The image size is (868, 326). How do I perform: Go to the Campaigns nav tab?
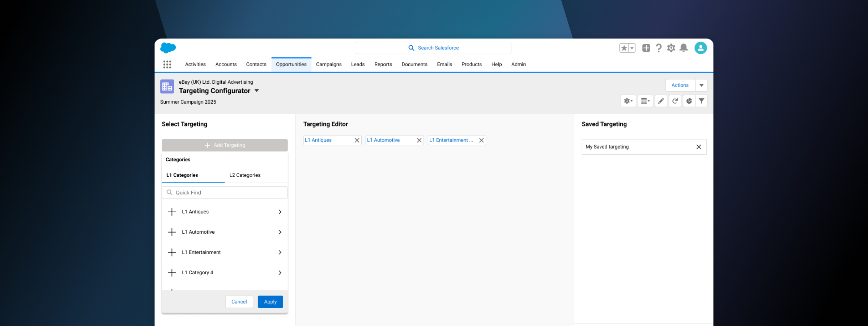329,64
